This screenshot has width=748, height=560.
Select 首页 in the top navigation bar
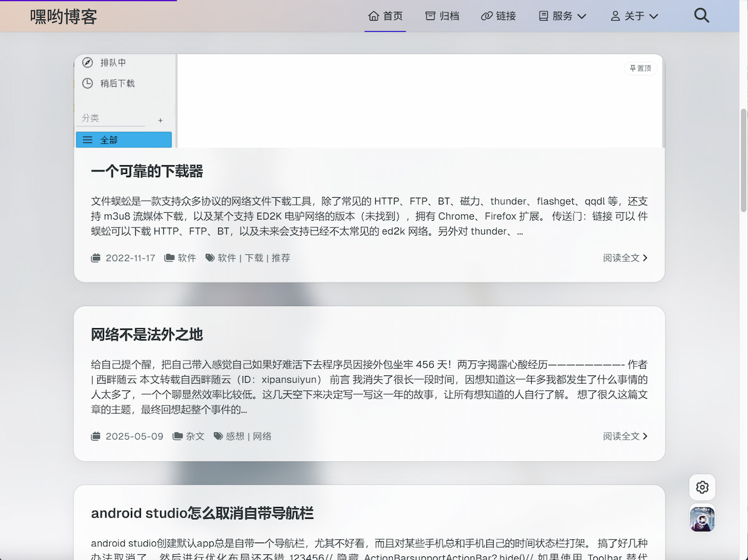tap(385, 16)
